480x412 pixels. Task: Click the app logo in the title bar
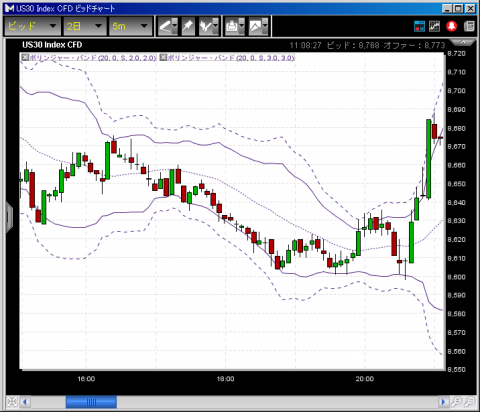[x=10, y=8]
